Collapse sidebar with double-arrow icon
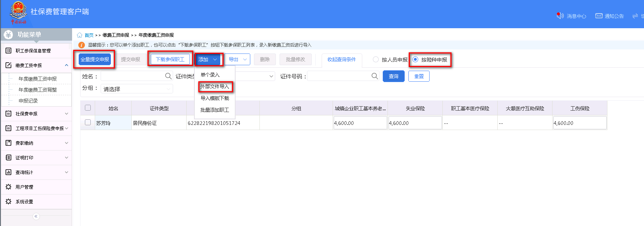644x226 pixels. click(36, 216)
